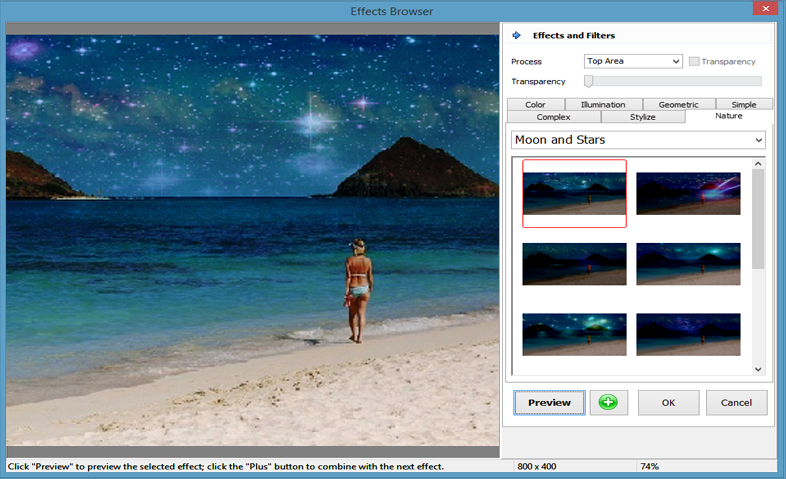This screenshot has width=786, height=479.
Task: Enable the Transparency checkbox
Action: [x=694, y=61]
